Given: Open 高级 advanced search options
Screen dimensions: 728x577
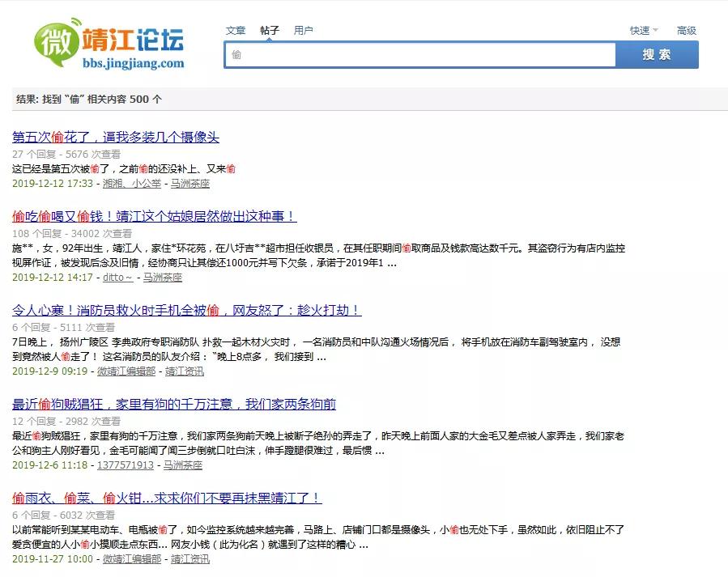Looking at the screenshot, I should tap(686, 30).
